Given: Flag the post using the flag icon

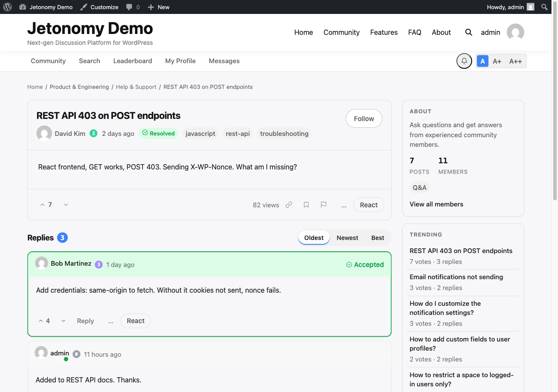Looking at the screenshot, I should [x=324, y=205].
